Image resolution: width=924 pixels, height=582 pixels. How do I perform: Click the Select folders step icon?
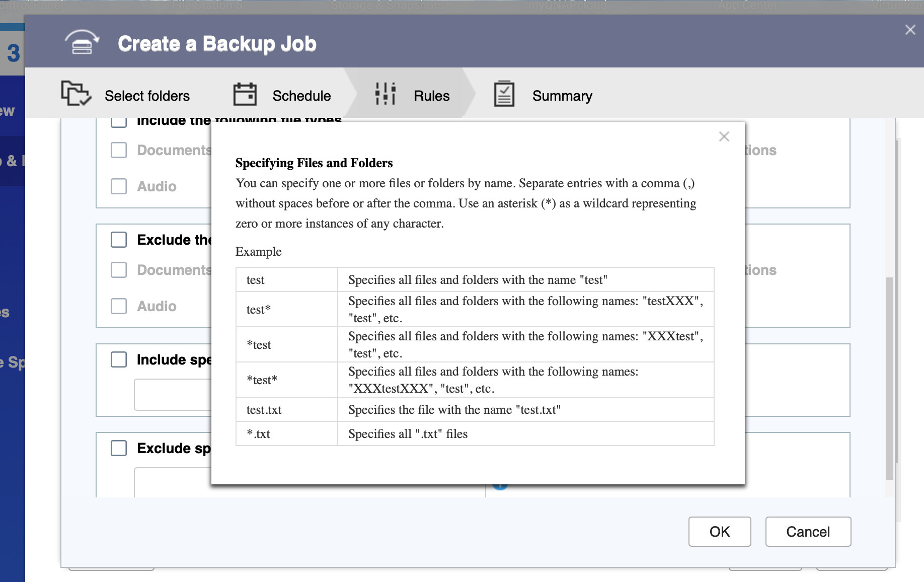[x=75, y=94]
